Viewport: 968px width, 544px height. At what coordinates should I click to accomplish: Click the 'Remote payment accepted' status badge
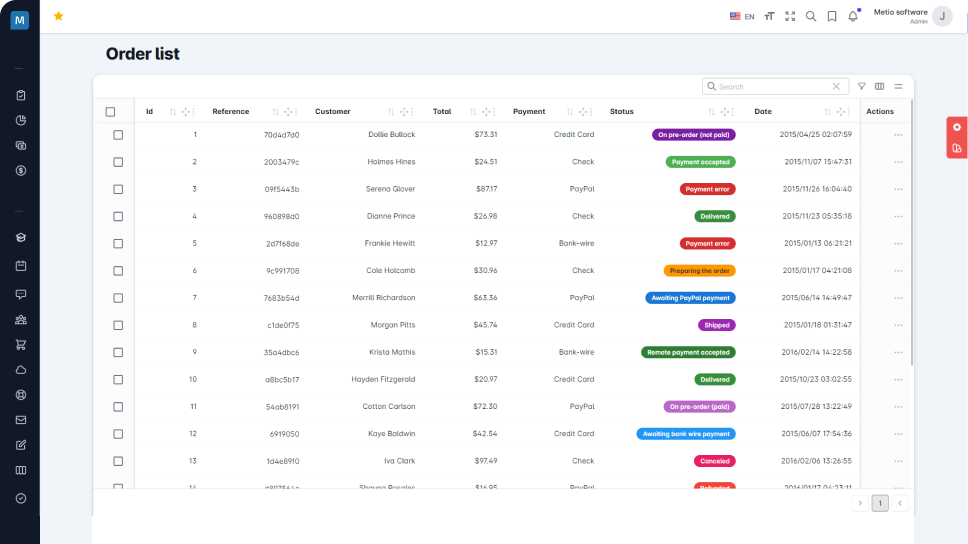[x=688, y=352]
